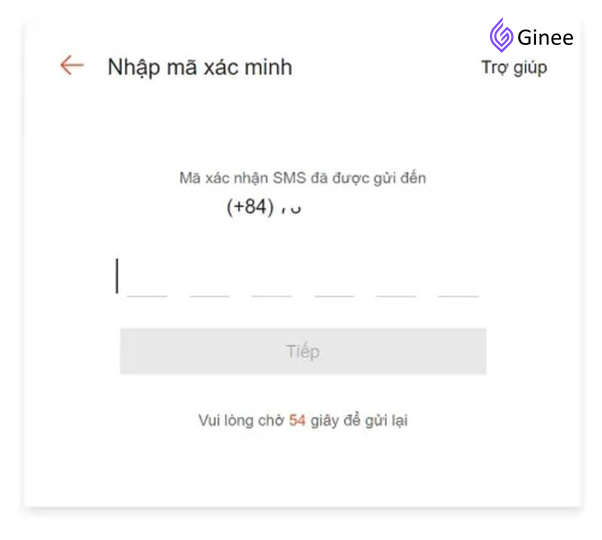Click the gửi lại resend words
The width and height of the screenshot is (602, 540).
pos(386,421)
